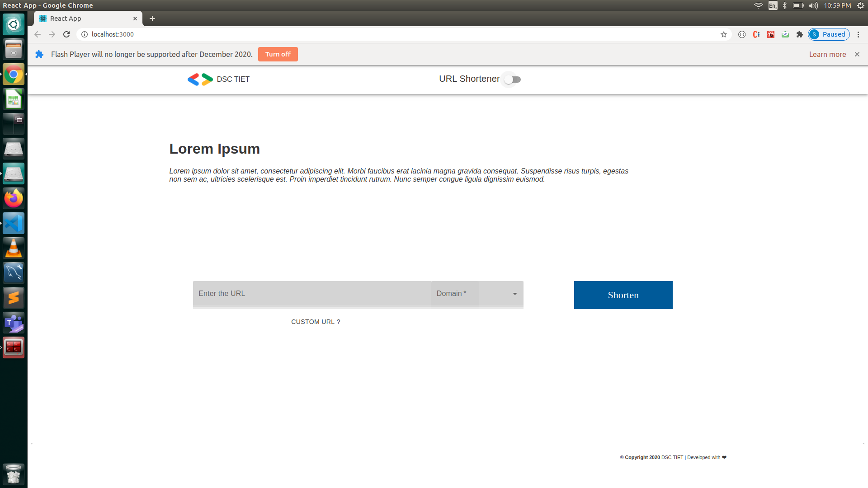Click the CUSTOM URL link

tap(316, 322)
